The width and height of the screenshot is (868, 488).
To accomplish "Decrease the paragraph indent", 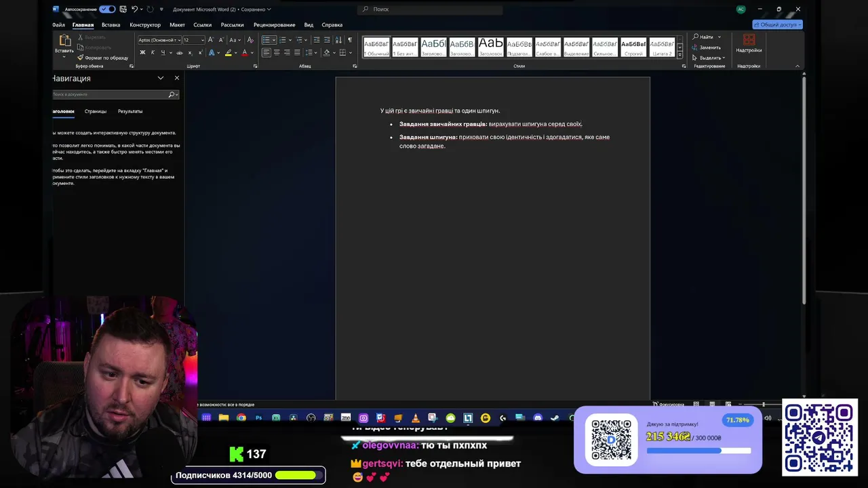I will click(317, 40).
